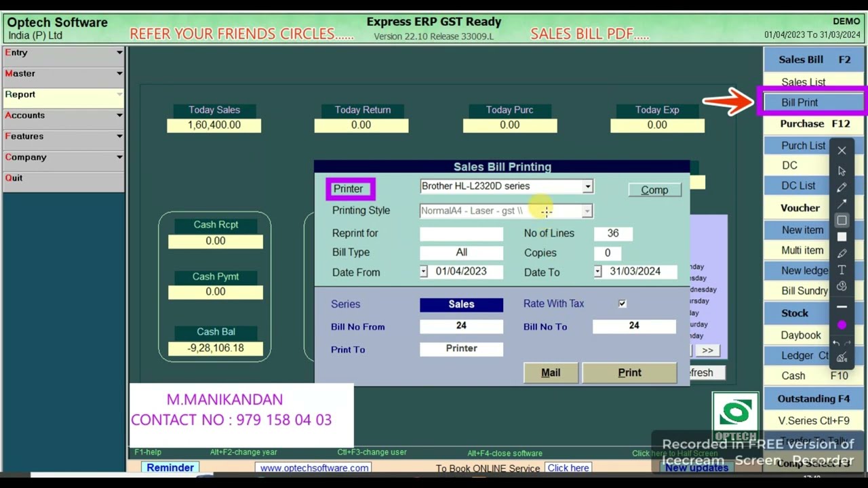Open Outstanding F4 shortcut
868x488 pixels.
pyautogui.click(x=814, y=399)
